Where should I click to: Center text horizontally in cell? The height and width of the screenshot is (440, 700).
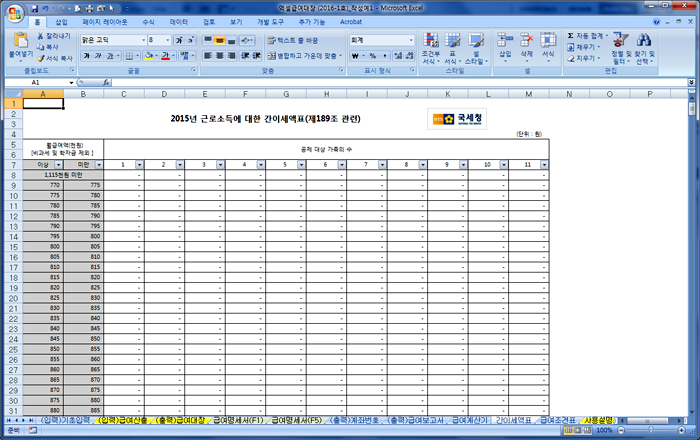[x=220, y=56]
